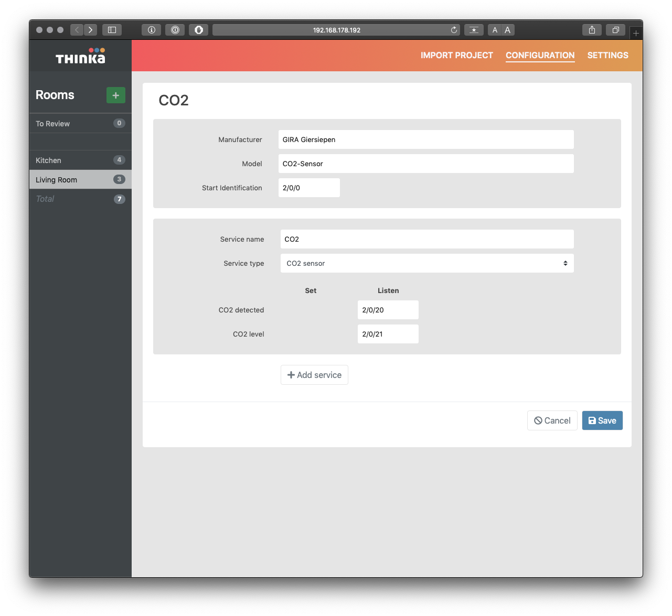Screen dimensions: 672x616
Task: Click the Thinka logo
Action: 80,56
